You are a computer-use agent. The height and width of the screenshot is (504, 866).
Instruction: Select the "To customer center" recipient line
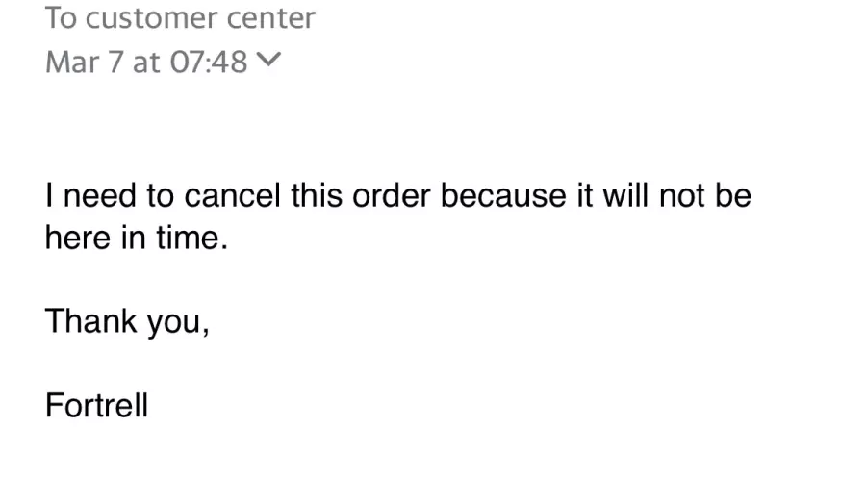(x=180, y=18)
